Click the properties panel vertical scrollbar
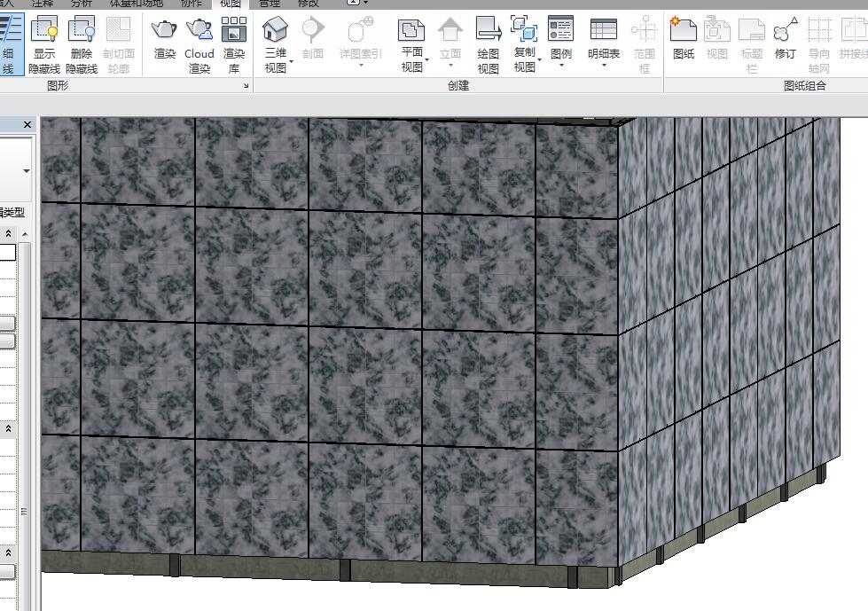Screen dimensions: 868x611 pyautogui.click(x=24, y=511)
